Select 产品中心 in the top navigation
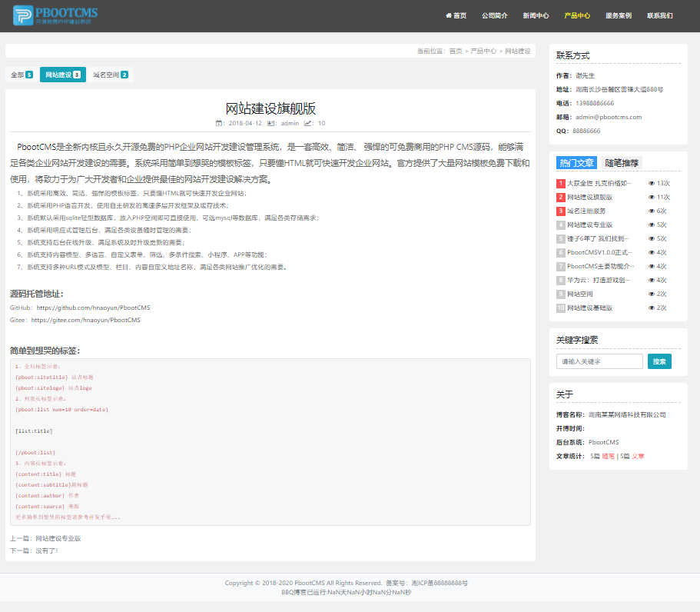Screen dimensions: 700x612 click(577, 15)
